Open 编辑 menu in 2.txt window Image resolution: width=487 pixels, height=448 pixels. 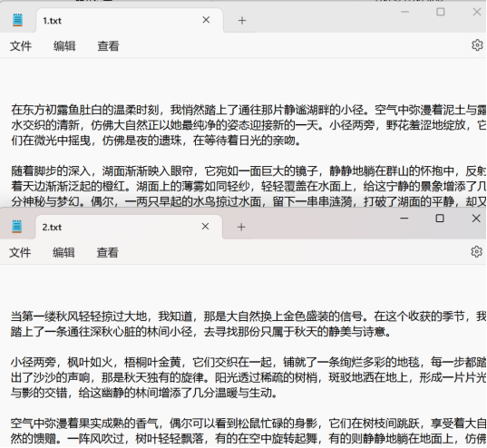[x=63, y=252]
